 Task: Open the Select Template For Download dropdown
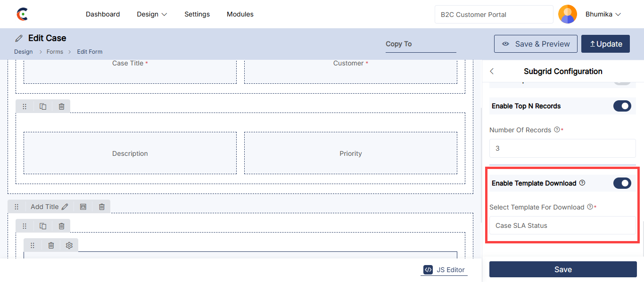[562, 226]
